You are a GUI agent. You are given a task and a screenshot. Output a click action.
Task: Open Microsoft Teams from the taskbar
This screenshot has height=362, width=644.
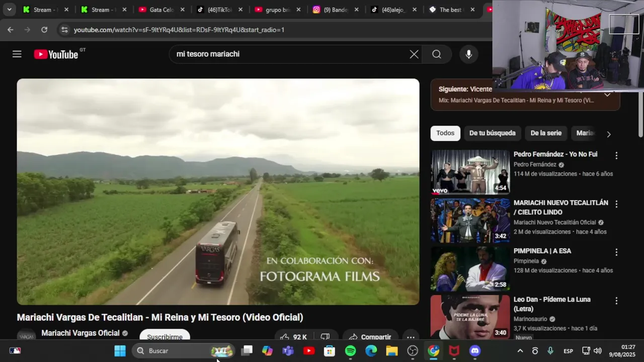point(288,350)
